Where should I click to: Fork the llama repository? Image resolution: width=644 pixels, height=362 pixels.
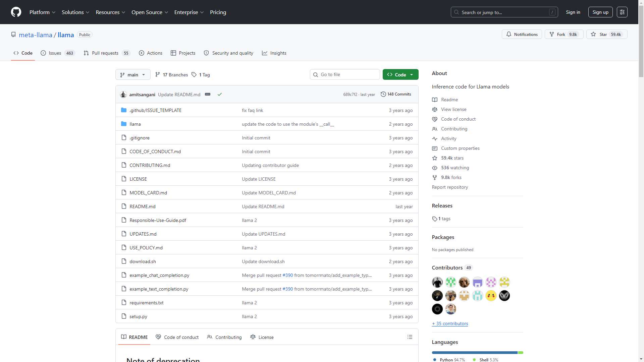(x=564, y=34)
